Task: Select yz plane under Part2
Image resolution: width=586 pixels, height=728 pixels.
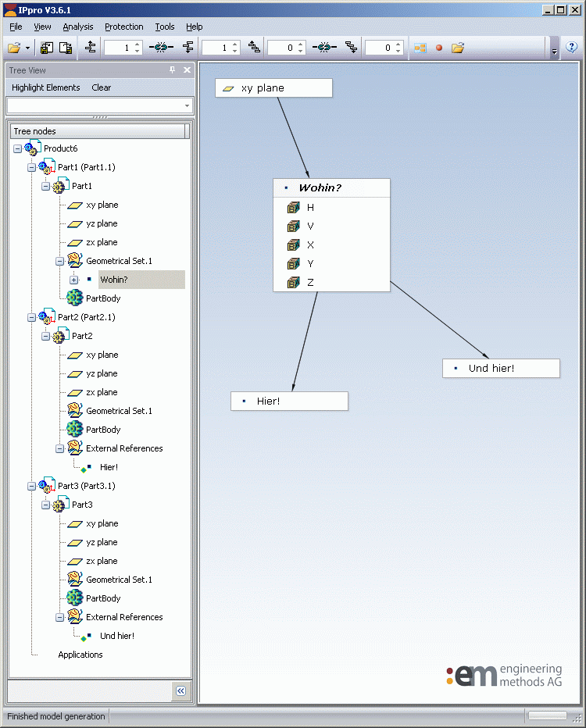Action: pyautogui.click(x=102, y=373)
